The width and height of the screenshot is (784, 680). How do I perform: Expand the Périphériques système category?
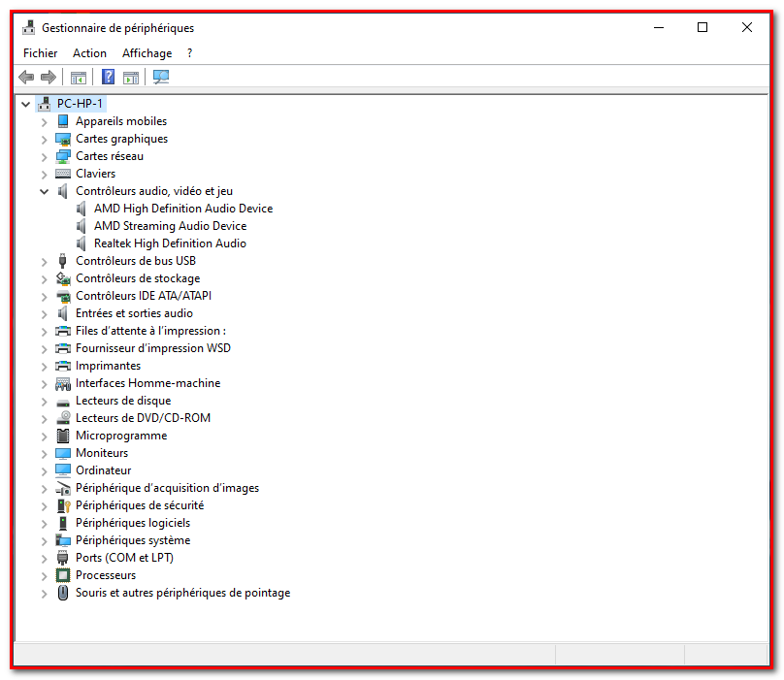(44, 541)
